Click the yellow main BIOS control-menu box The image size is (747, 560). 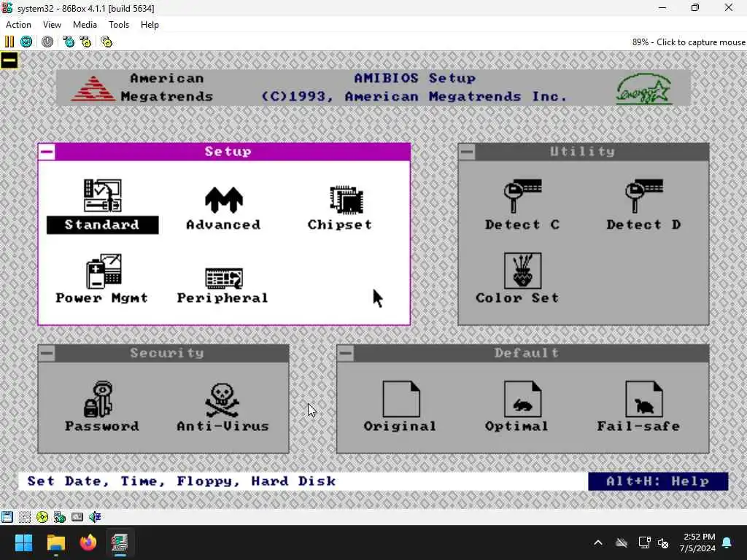pyautogui.click(x=9, y=61)
